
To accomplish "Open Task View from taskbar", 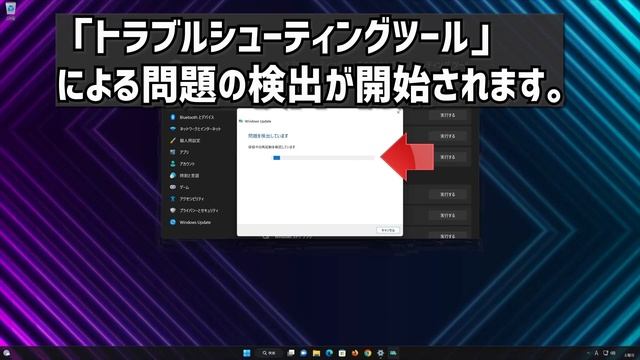I will click(x=291, y=353).
